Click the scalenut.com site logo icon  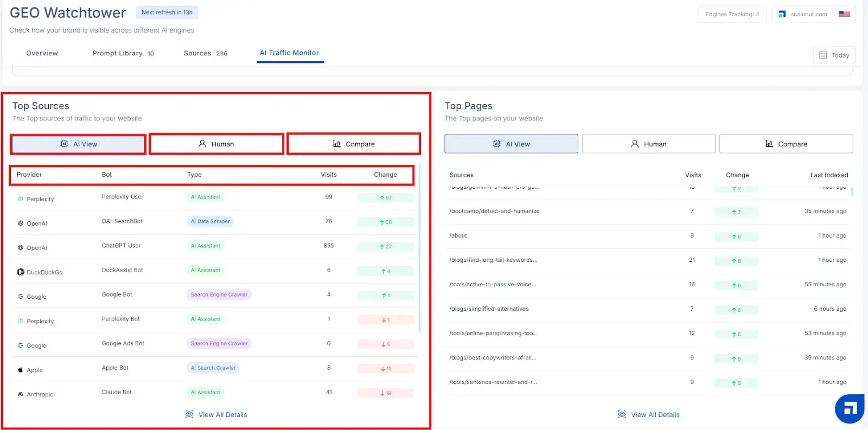[x=782, y=14]
